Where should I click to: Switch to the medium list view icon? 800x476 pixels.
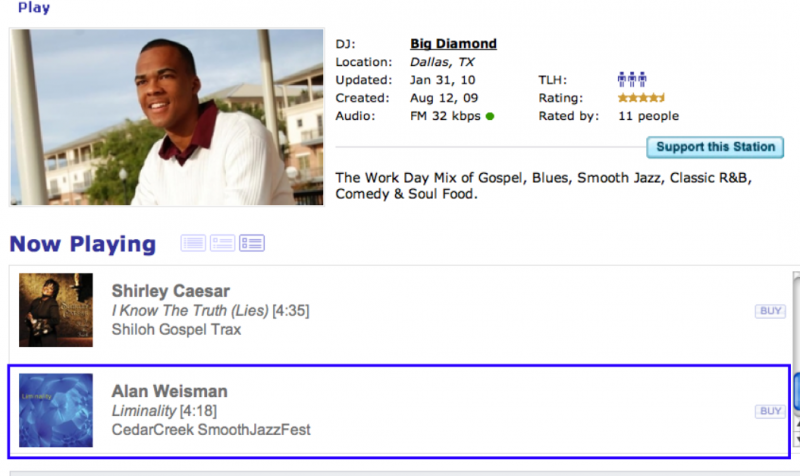coord(222,243)
